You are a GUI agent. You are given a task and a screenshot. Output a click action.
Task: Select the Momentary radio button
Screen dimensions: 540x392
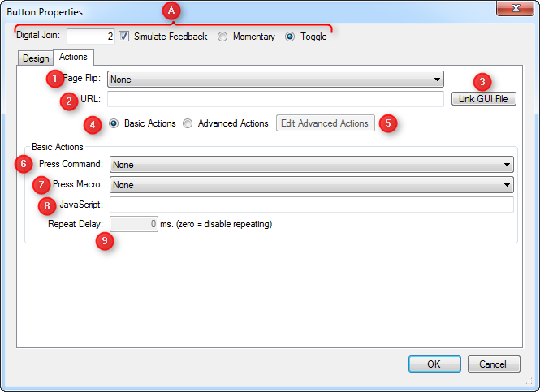point(222,37)
